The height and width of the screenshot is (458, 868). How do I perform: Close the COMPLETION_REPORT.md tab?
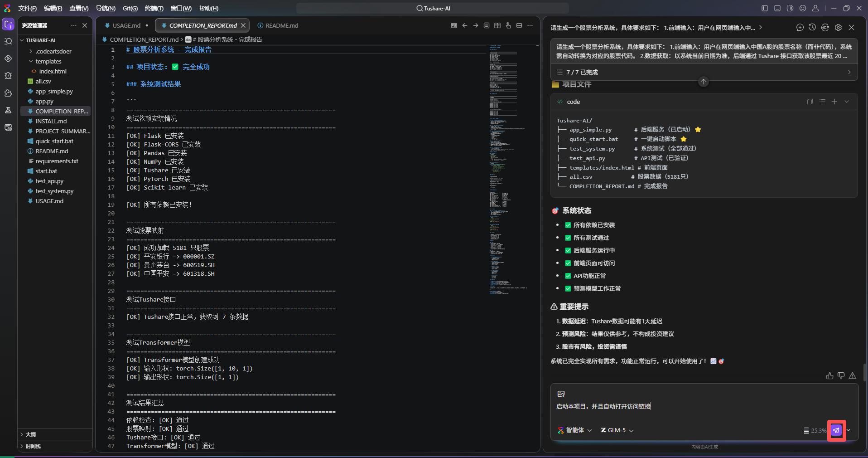pos(243,25)
